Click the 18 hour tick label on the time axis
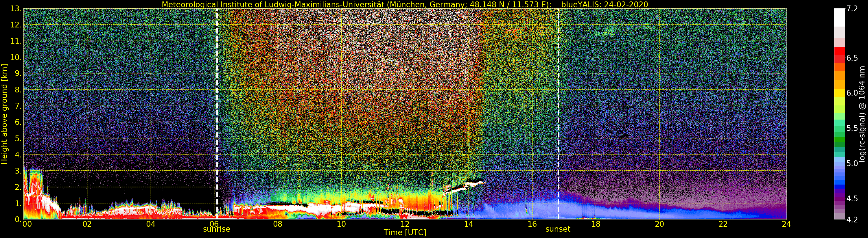The height and width of the screenshot is (238, 868). 596,224
